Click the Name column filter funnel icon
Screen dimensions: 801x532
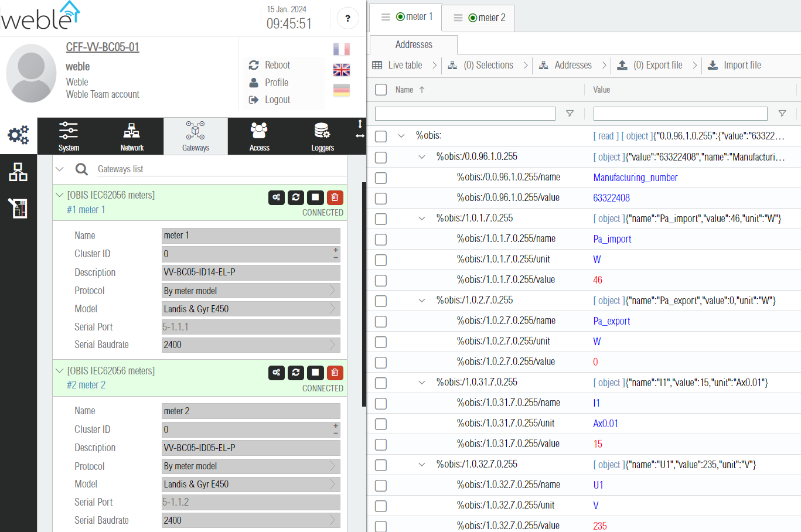point(570,114)
